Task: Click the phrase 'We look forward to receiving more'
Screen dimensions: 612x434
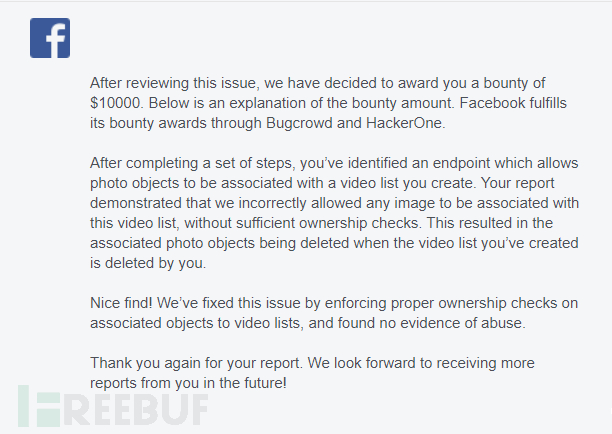Action: [421, 363]
